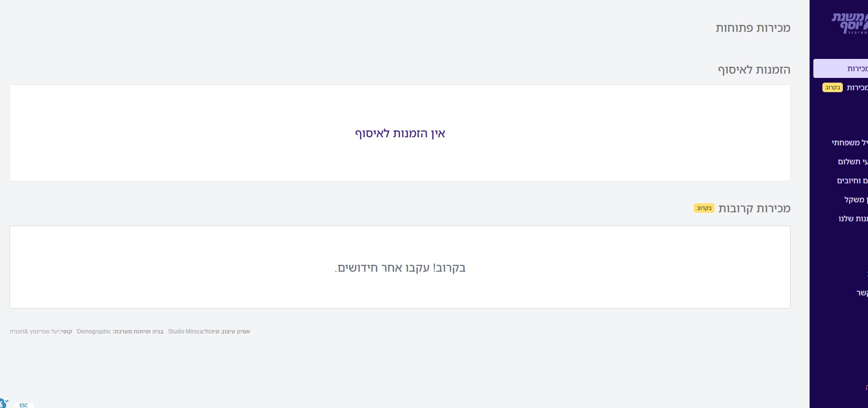Click the בקרוב! עקבו אחר חידושים panel

click(400, 267)
